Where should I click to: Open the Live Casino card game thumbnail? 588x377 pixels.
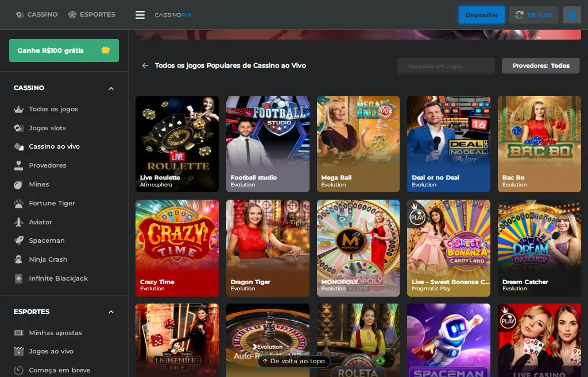[x=539, y=340]
